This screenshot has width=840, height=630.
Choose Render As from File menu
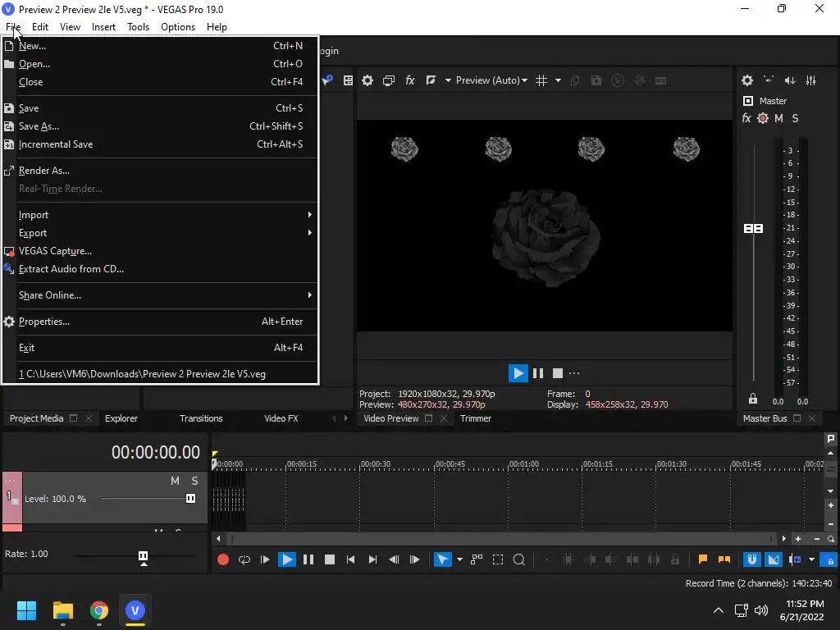pyautogui.click(x=161, y=171)
